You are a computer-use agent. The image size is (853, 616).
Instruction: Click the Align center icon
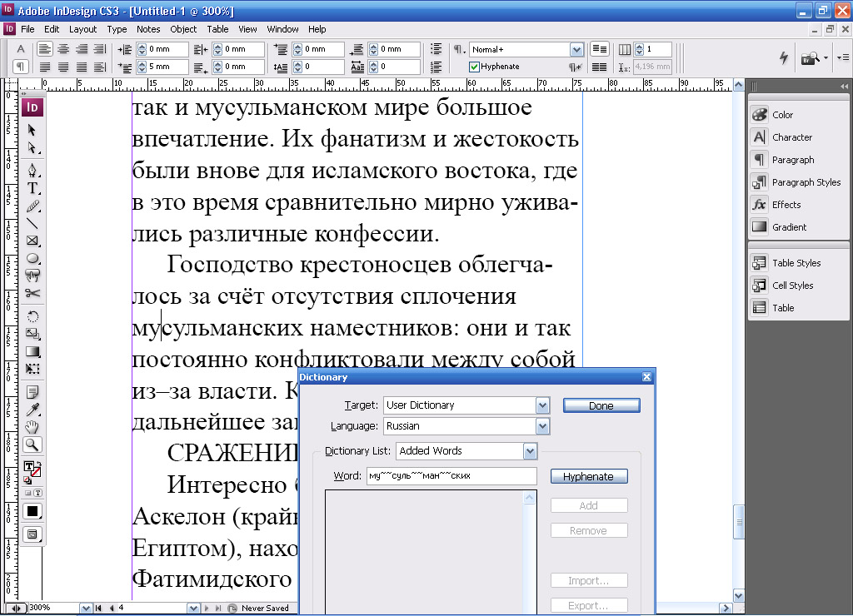pyautogui.click(x=63, y=49)
